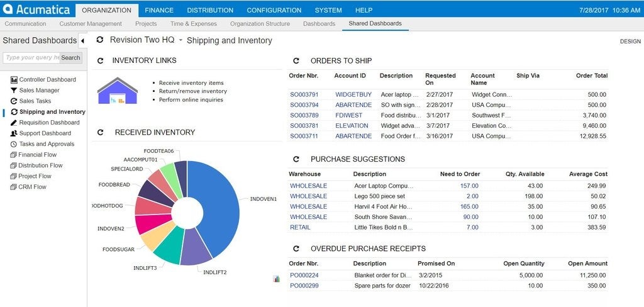Screen dimensions: 644x307
Task: Refresh the Overdue Purchase Receipts widget
Action: 296,248
